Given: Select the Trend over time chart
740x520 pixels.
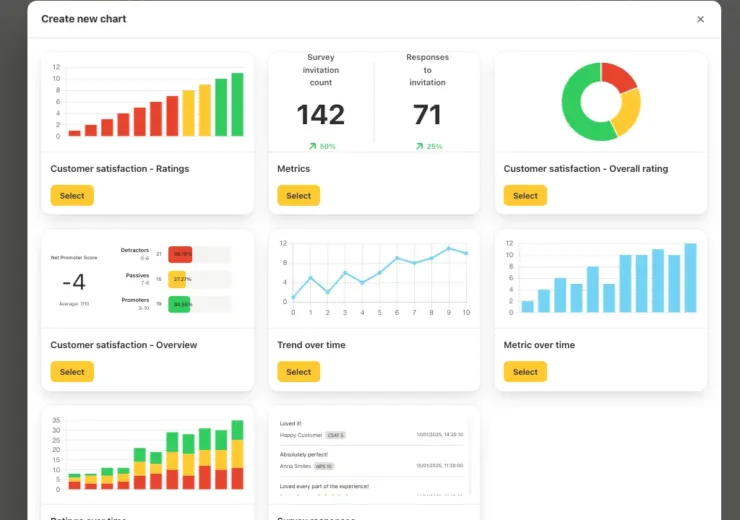Looking at the screenshot, I should (299, 372).
